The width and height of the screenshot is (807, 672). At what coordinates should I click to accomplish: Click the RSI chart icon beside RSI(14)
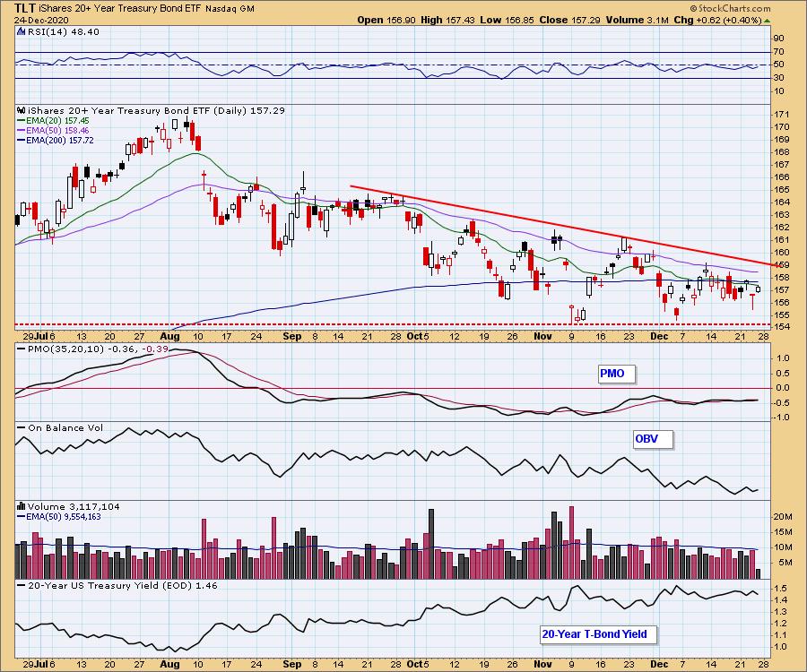point(22,31)
